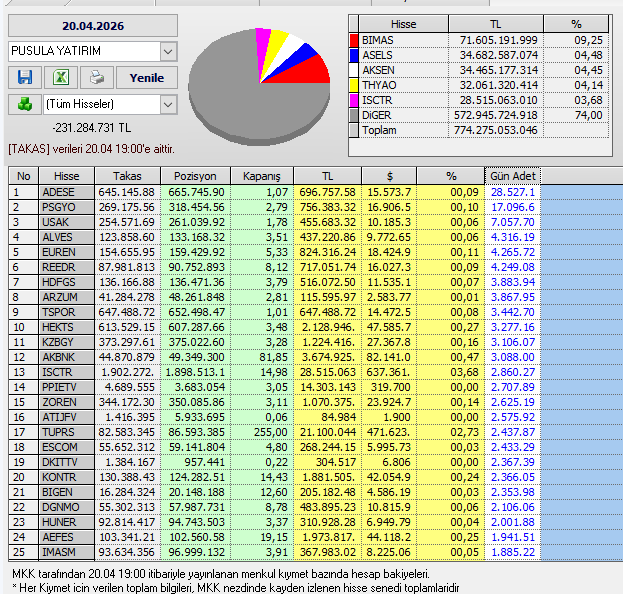Click the white AKSEN legend swatch
This screenshot has height=594, width=623.
354,70
